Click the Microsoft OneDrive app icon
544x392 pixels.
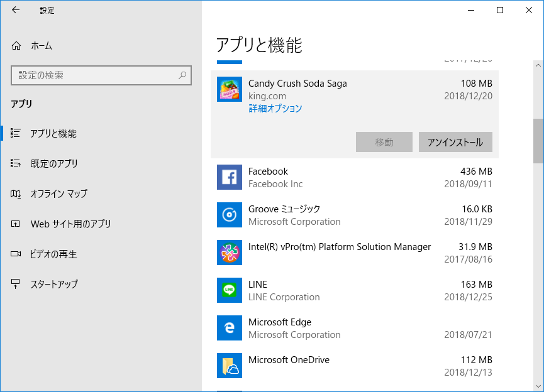230,366
